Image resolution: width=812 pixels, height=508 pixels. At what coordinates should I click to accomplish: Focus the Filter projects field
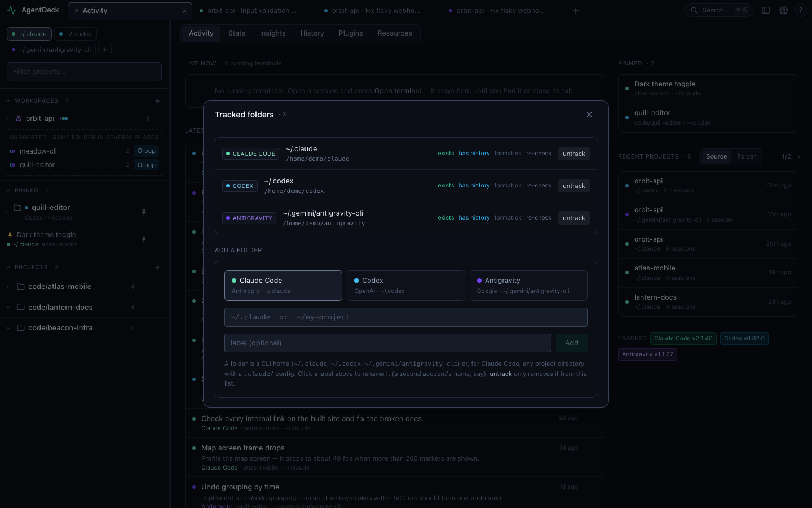click(x=84, y=72)
